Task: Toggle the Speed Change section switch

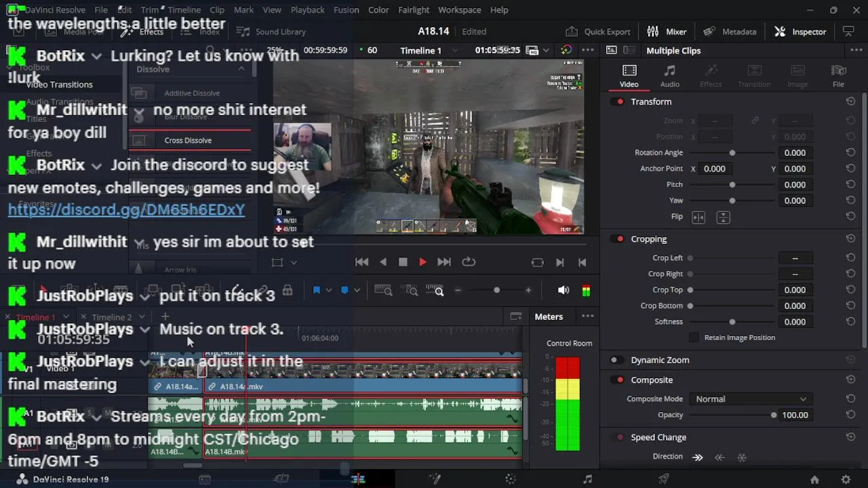Action: point(617,437)
